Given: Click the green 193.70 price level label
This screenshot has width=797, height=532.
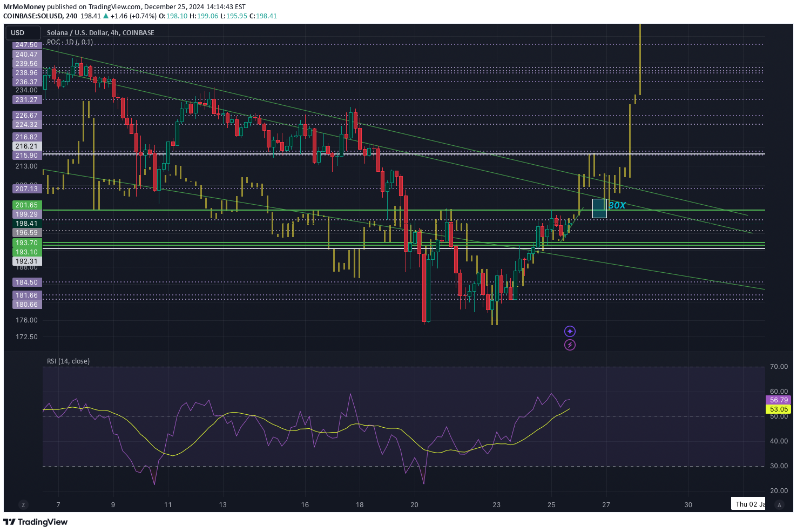Looking at the screenshot, I should pos(26,243).
